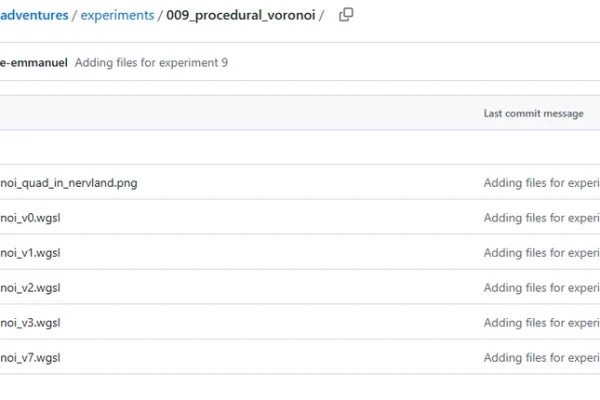Open the v2.wgsl shader file
600x400 pixels.
[32, 288]
